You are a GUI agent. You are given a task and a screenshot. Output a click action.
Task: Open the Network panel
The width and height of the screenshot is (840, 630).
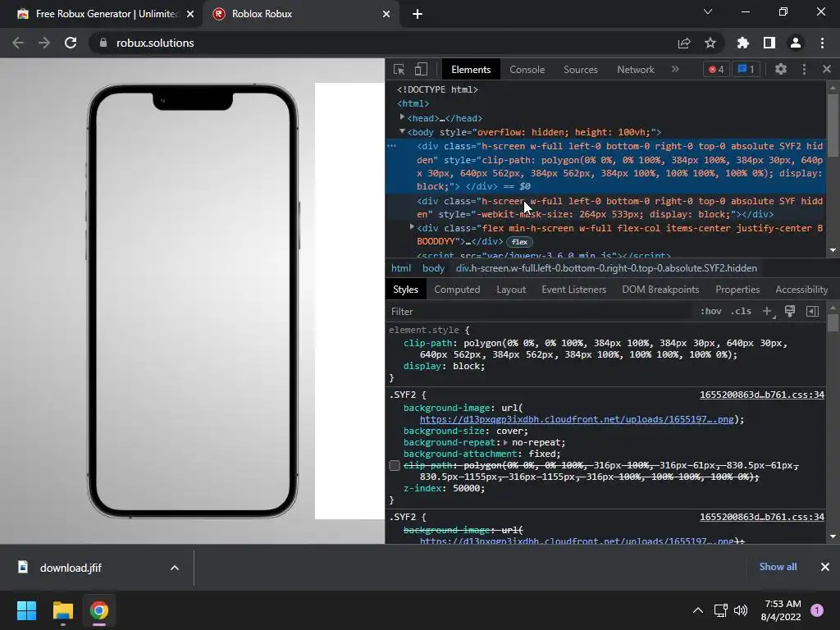(636, 70)
